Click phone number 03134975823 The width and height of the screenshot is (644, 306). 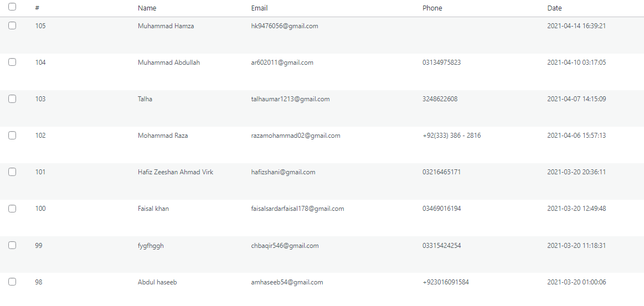coord(441,63)
